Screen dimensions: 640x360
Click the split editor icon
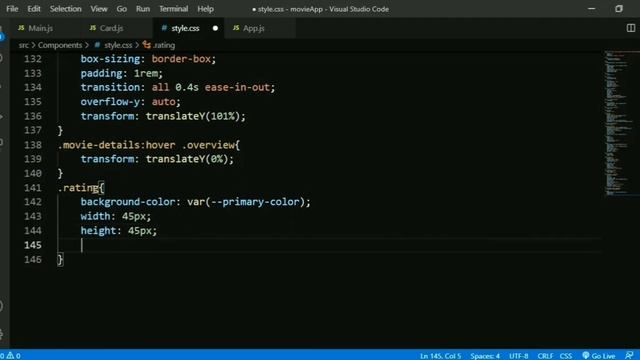(x=631, y=28)
